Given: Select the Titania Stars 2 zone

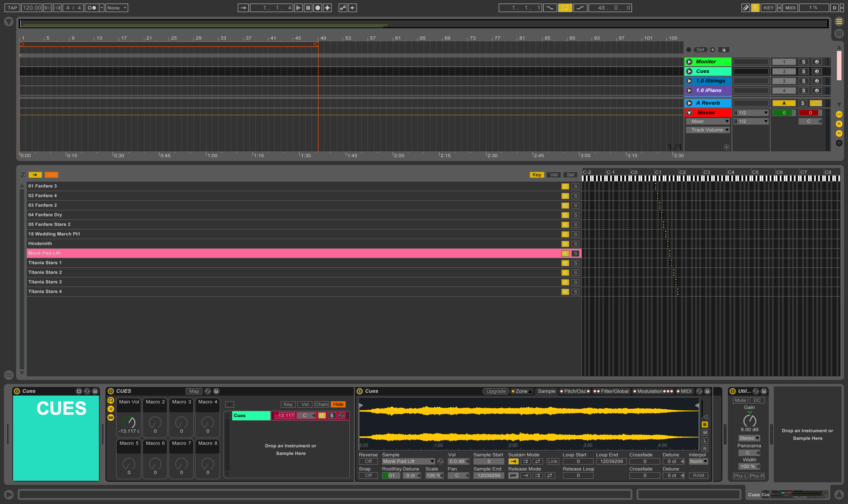Looking at the screenshot, I should point(45,272).
